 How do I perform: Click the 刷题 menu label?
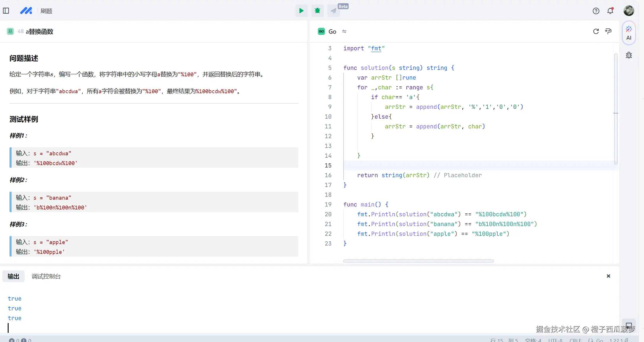46,11
